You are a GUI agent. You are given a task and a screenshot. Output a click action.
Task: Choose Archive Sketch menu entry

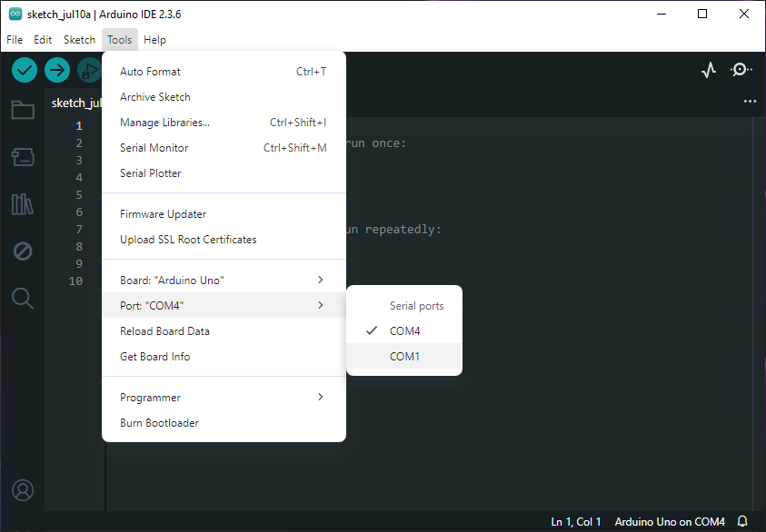coord(224,96)
